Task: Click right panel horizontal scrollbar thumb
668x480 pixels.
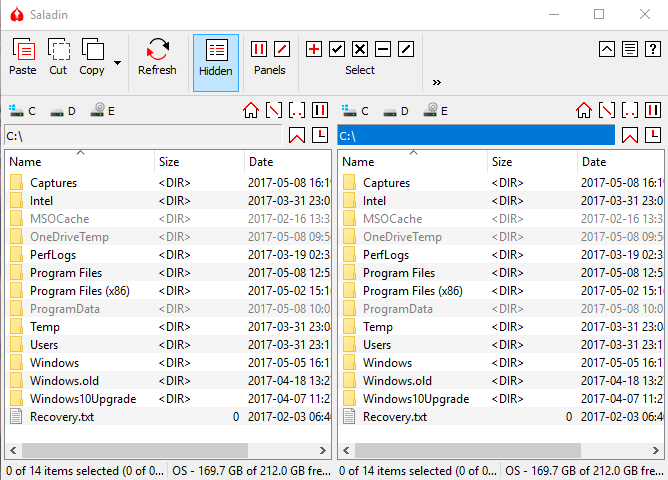Action: [468, 451]
